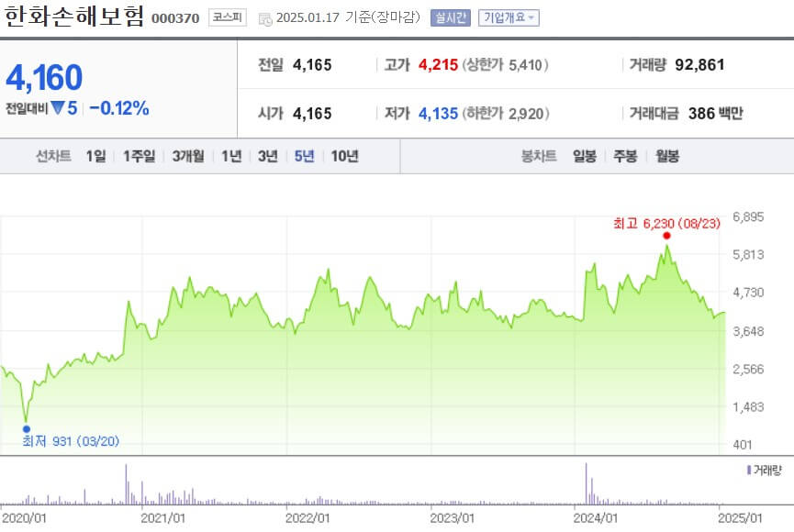This screenshot has width=794, height=532.
Task: Click the 한화손해보험 stock name heading
Action: pos(74,17)
